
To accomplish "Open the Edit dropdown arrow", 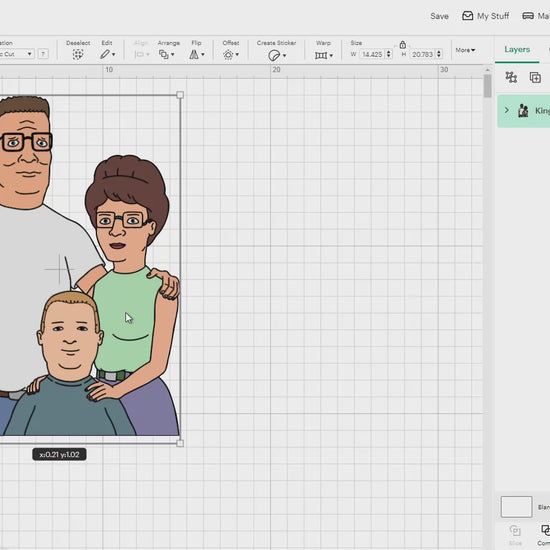I will point(113,55).
